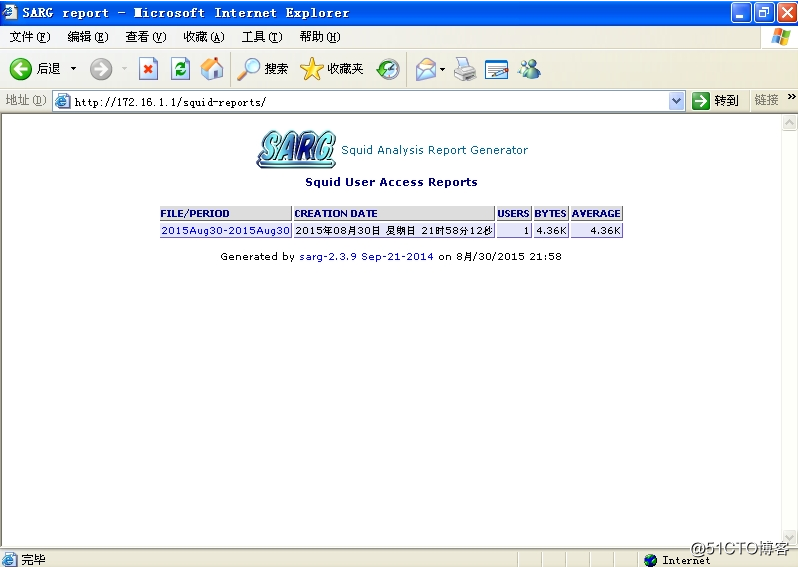The width and height of the screenshot is (799, 567).
Task: Stop page loading with red X icon
Action: point(148,69)
